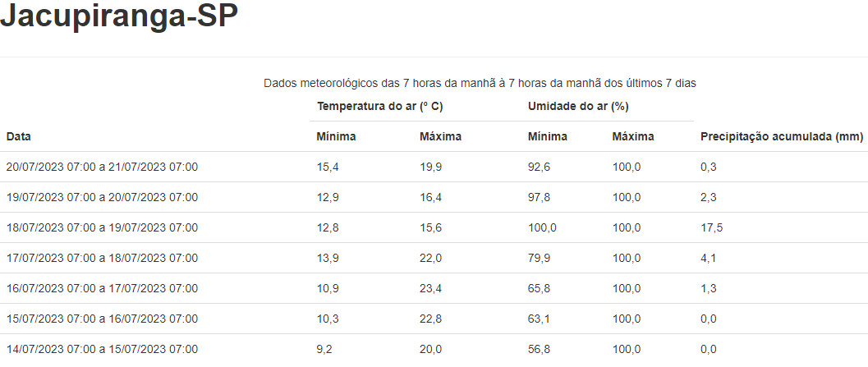Image resolution: width=868 pixels, height=367 pixels.
Task: Click the 'Dados meteorológicos' table caption text
Action: point(480,83)
